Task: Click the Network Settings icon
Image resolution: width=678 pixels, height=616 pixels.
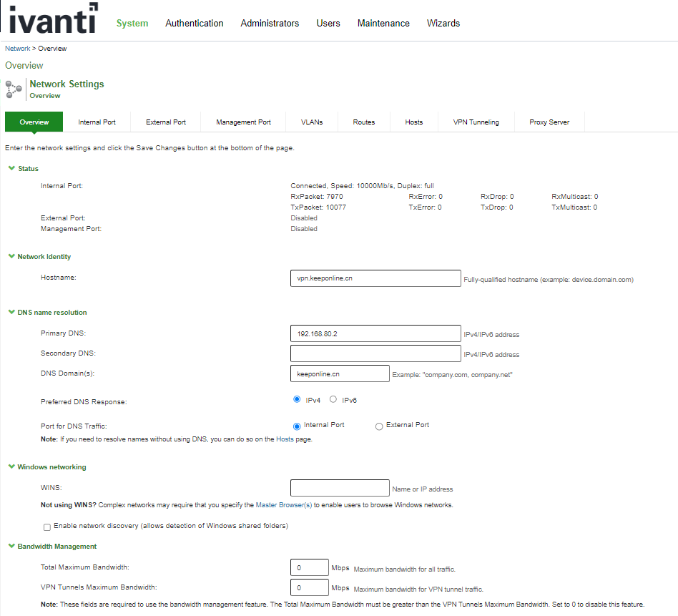Action: coord(14,89)
